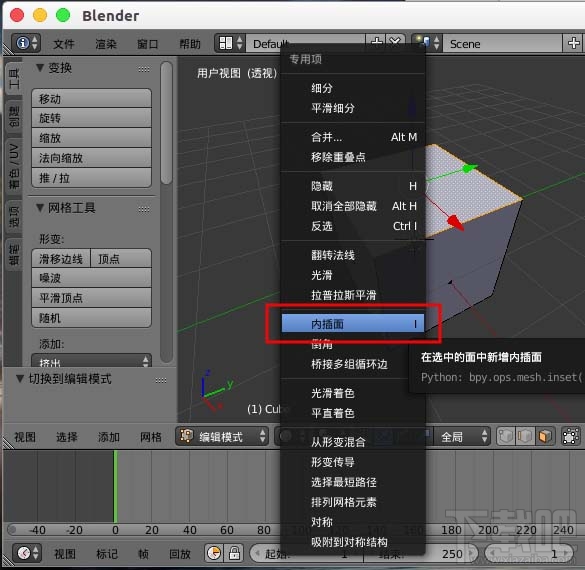Open the 渲染 menu
Screen dimensions: 585x570
pyautogui.click(x=106, y=44)
